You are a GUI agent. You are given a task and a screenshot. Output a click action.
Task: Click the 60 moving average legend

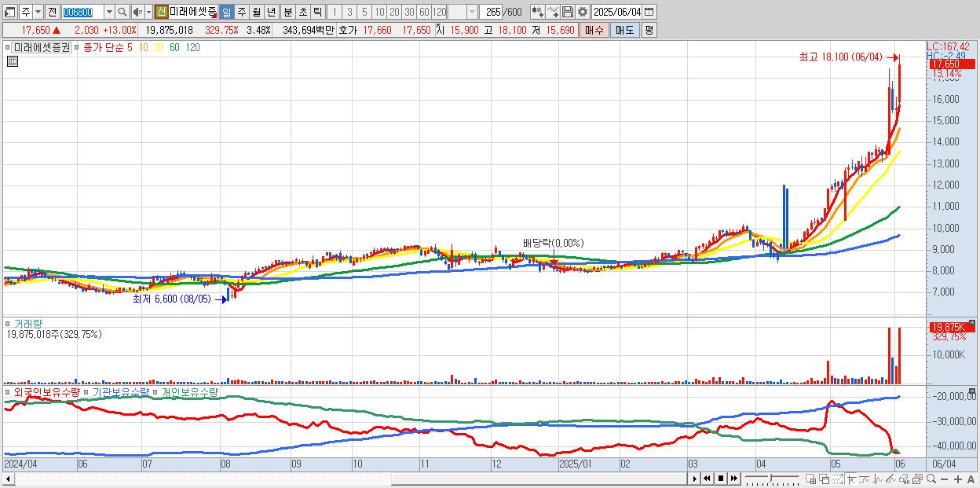pos(174,47)
